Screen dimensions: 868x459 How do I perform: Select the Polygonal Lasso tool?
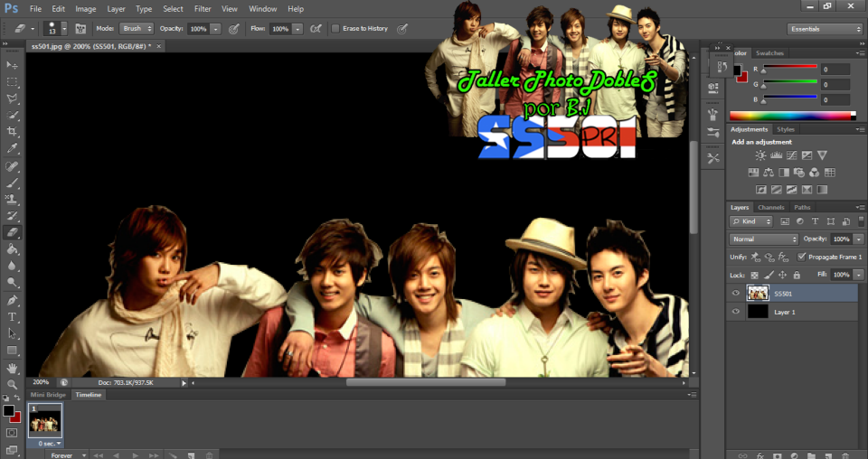[x=12, y=98]
